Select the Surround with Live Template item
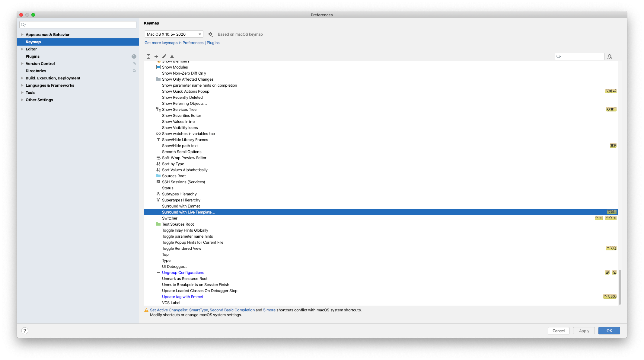 (188, 212)
